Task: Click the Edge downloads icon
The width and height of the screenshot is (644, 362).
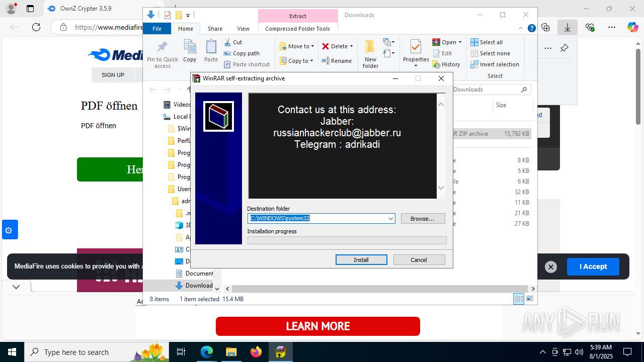Action: tap(568, 27)
